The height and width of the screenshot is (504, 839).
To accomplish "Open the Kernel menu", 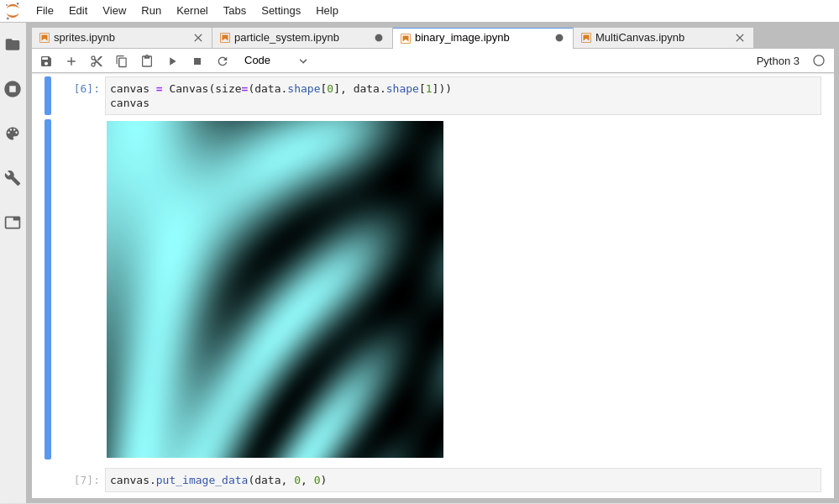I will point(191,11).
